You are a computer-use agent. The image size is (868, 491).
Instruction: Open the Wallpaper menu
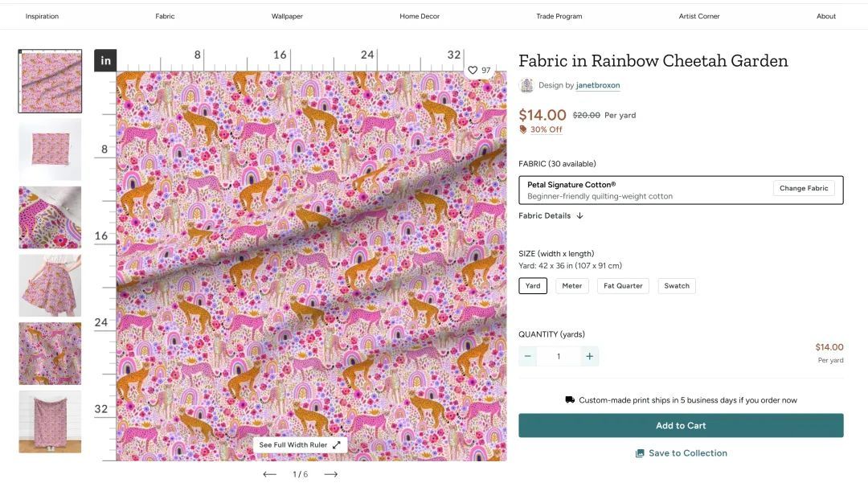click(x=287, y=16)
